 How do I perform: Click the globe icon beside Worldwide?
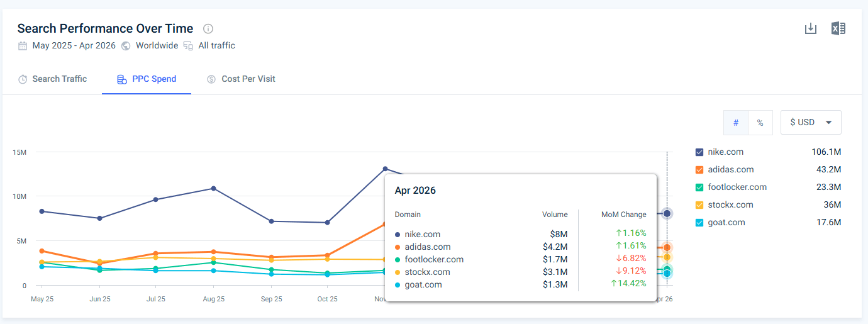(x=126, y=45)
